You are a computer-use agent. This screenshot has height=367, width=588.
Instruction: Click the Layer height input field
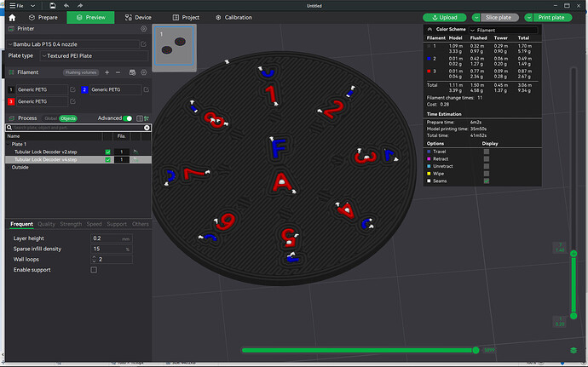pos(112,238)
